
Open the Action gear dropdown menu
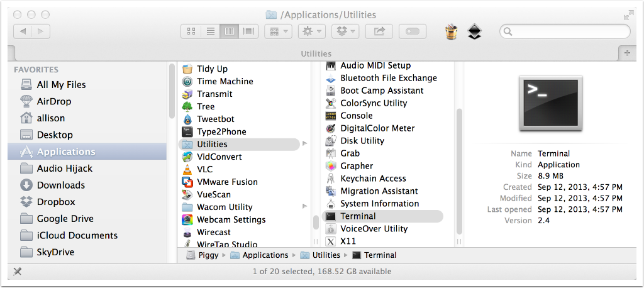coord(311,31)
